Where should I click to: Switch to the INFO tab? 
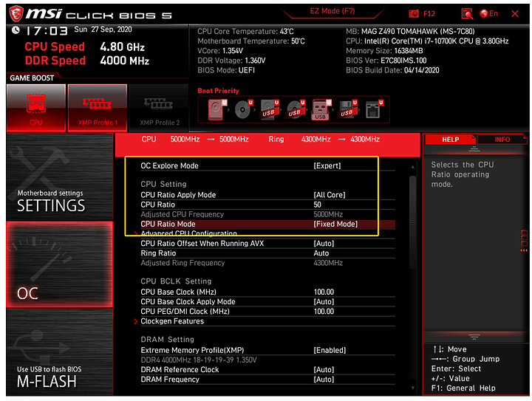click(x=502, y=140)
